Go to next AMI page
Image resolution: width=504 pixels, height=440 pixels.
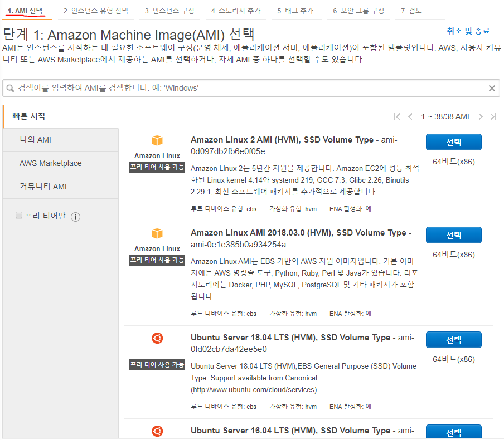(480, 116)
